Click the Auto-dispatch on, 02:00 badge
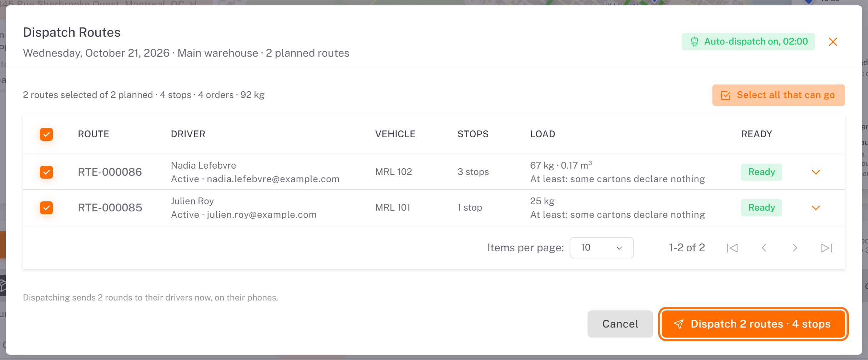 tap(748, 42)
